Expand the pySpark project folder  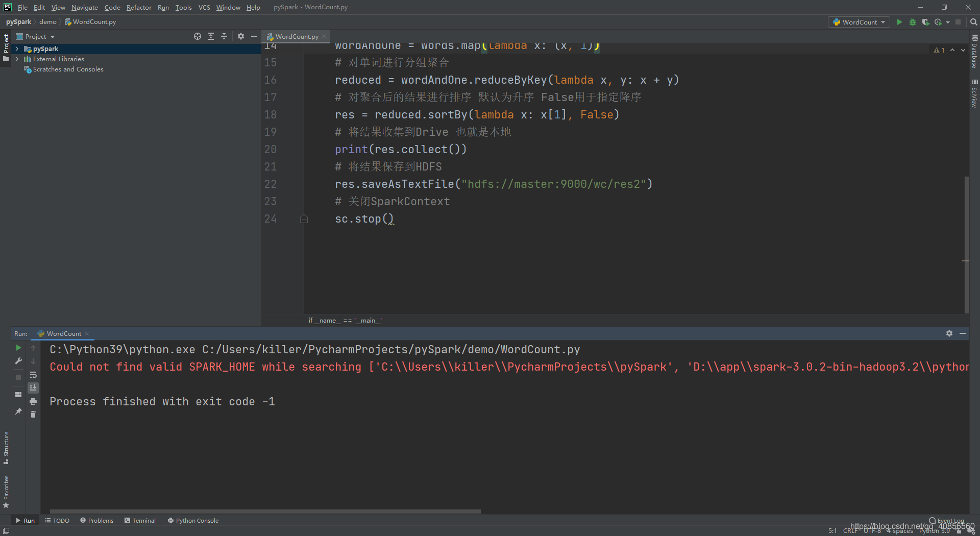point(17,49)
